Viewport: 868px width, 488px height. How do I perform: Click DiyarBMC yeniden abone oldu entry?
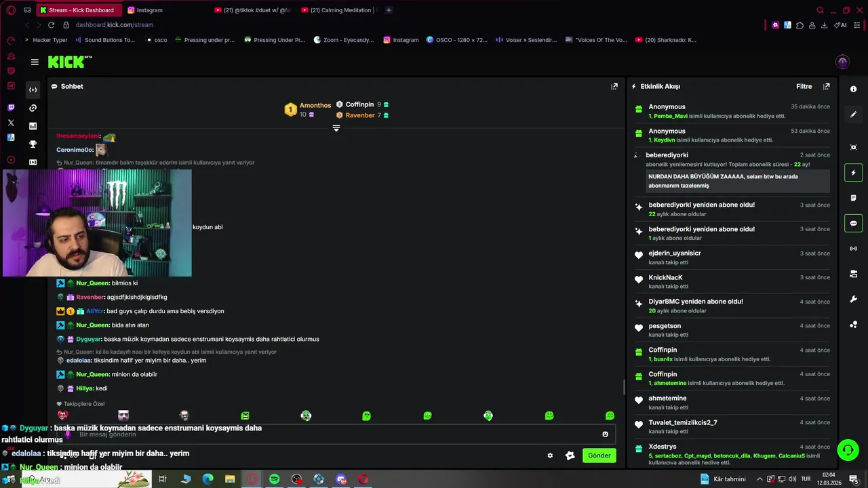click(x=732, y=306)
